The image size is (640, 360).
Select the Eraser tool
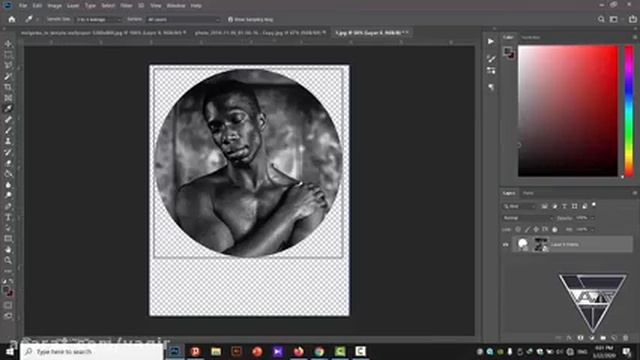coord(8,163)
